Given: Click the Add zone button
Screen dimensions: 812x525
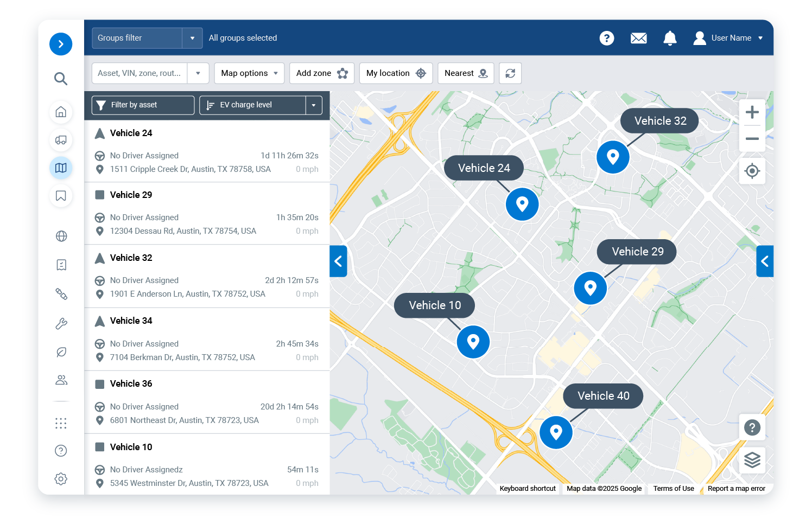Looking at the screenshot, I should (x=321, y=73).
